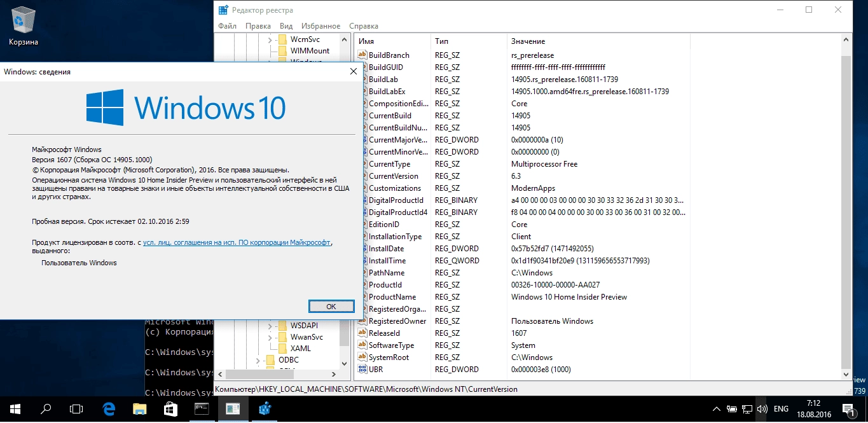Viewport: 868px width, 423px height.
Task: Select the InstallDate value name
Action: (387, 249)
